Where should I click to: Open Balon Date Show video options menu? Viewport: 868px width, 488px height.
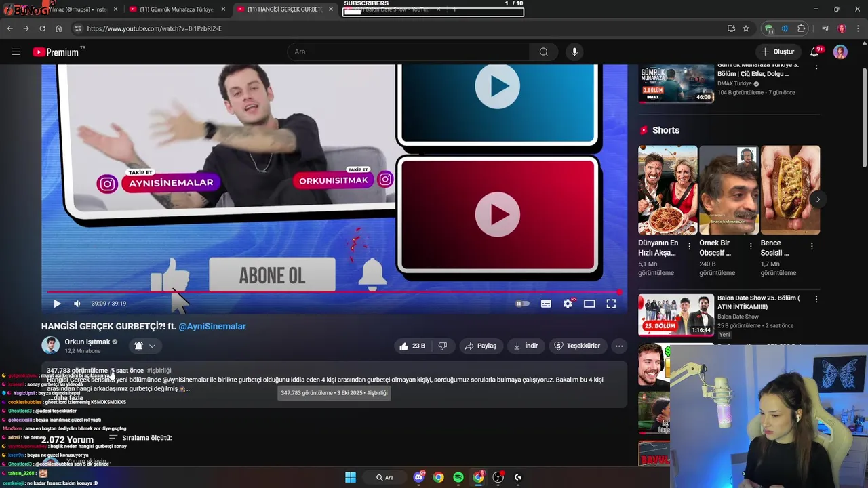pyautogui.click(x=816, y=299)
